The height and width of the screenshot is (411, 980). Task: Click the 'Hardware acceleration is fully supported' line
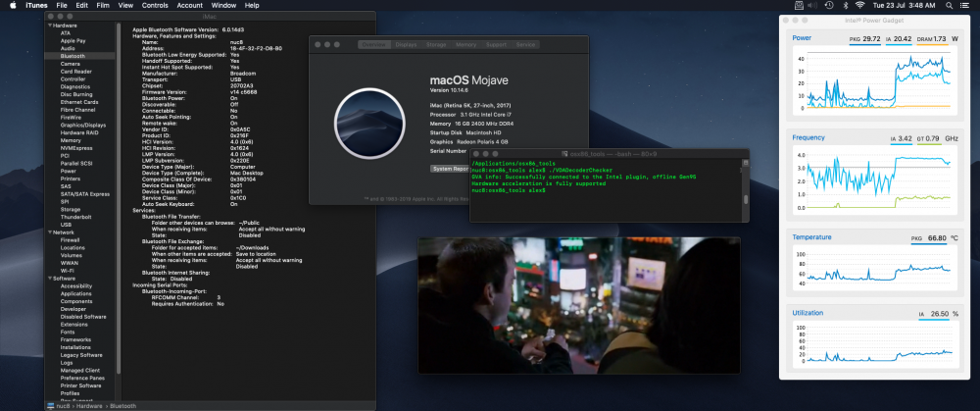coord(539,183)
